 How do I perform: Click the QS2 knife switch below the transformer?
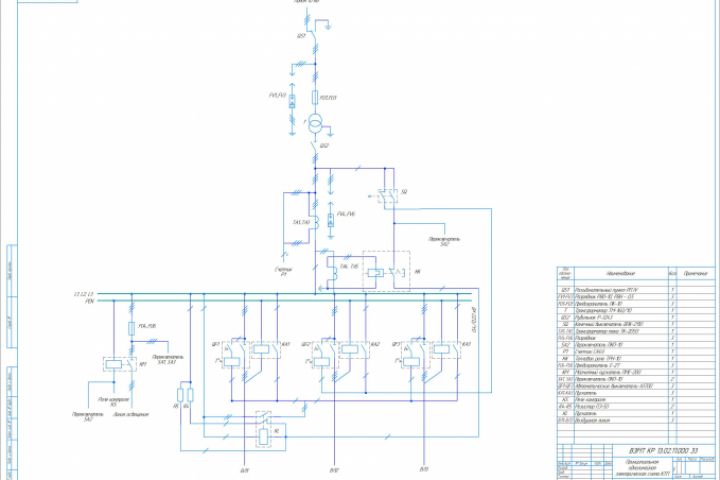pyautogui.click(x=314, y=147)
